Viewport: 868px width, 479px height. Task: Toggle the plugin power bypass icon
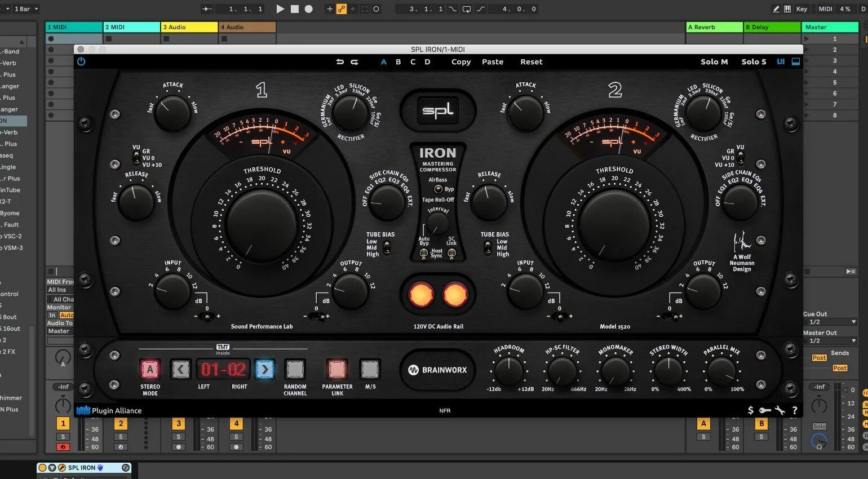coord(81,61)
